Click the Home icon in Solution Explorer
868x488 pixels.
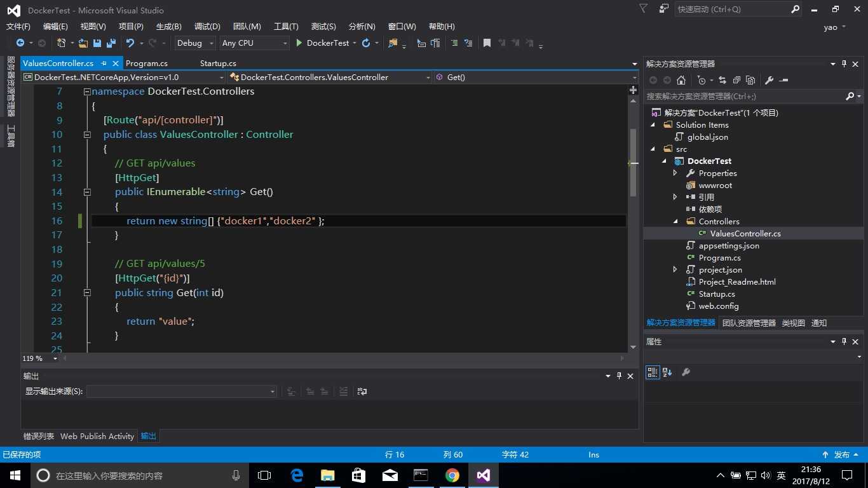[x=681, y=80]
